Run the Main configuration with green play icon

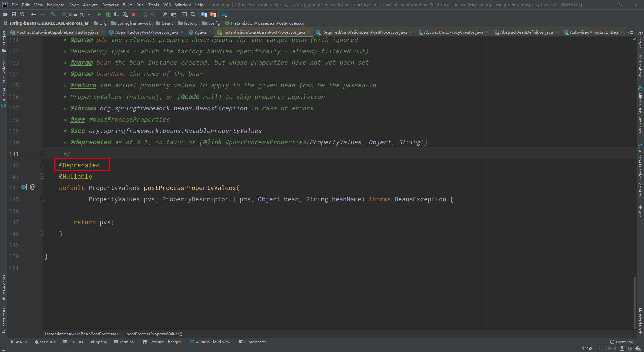[99, 14]
